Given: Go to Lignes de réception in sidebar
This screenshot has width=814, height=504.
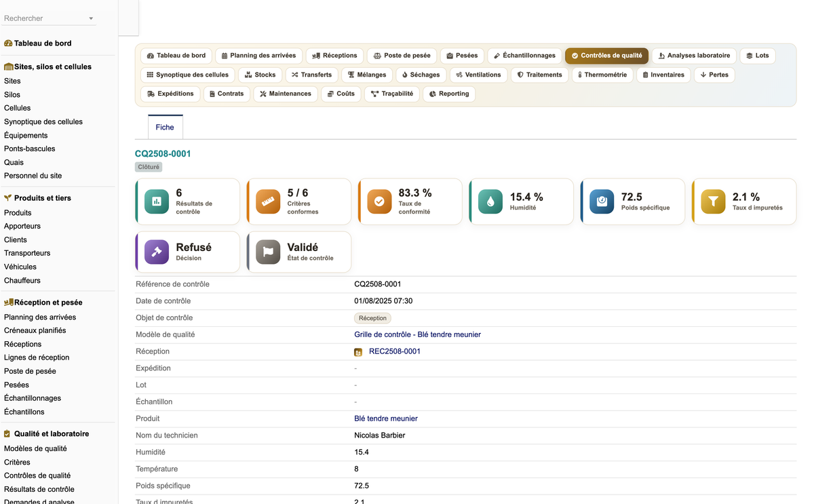Looking at the screenshot, I should 37,357.
